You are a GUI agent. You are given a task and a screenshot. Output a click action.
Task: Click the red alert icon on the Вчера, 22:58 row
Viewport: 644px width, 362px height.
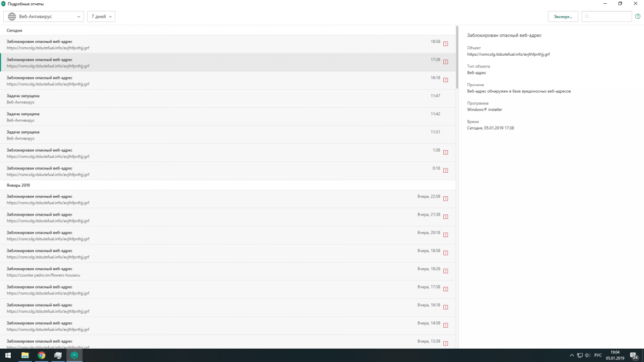coord(445,199)
